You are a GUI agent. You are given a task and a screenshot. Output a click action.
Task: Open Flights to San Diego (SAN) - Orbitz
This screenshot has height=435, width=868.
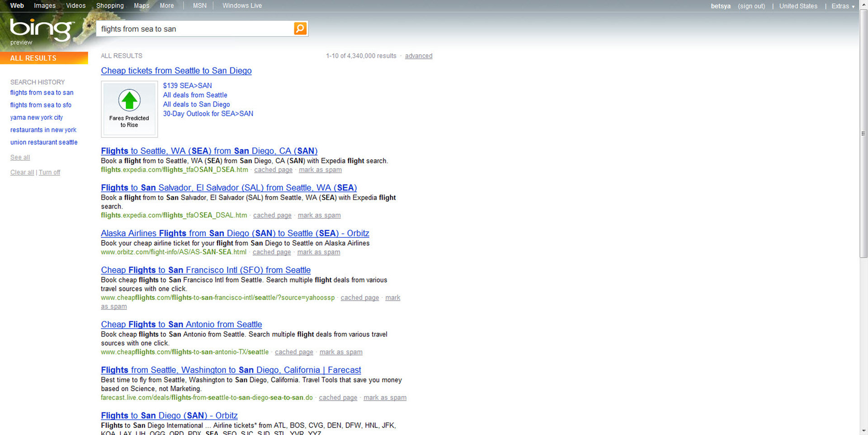[169, 416]
